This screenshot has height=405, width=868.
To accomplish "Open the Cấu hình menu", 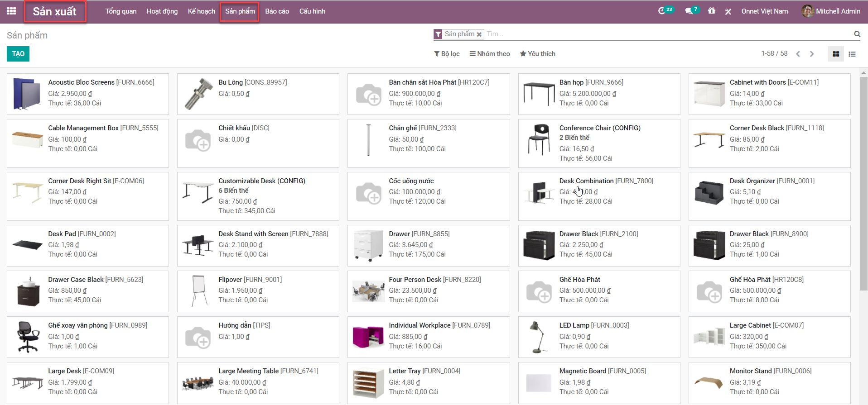I will point(312,11).
